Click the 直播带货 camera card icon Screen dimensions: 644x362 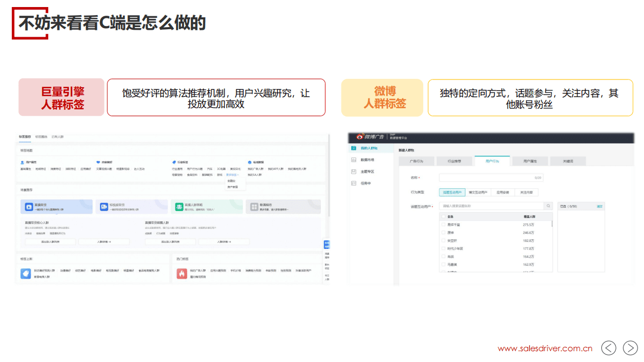(28, 206)
